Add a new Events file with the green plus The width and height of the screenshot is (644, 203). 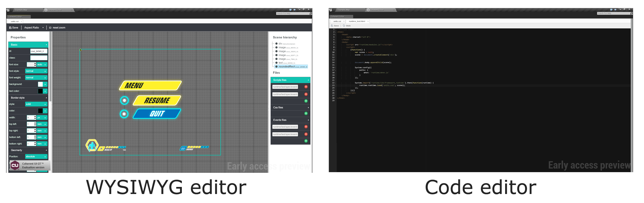[306, 141]
